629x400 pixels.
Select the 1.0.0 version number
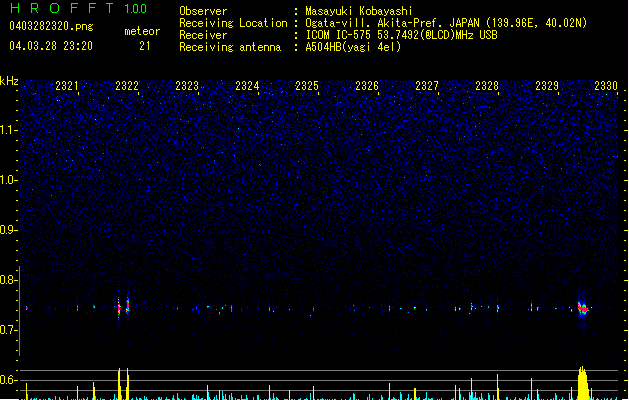click(136, 9)
